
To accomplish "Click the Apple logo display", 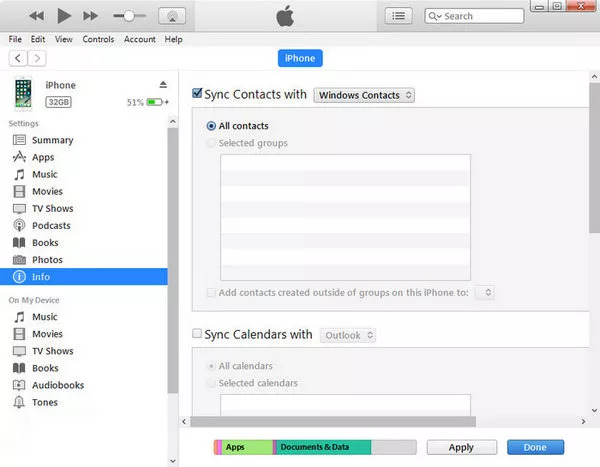I will click(285, 16).
